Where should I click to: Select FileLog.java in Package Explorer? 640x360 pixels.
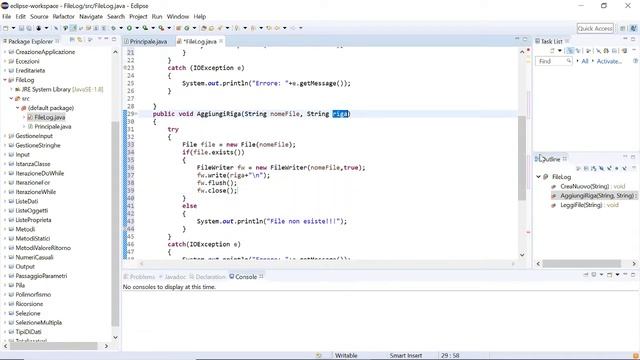49,117
